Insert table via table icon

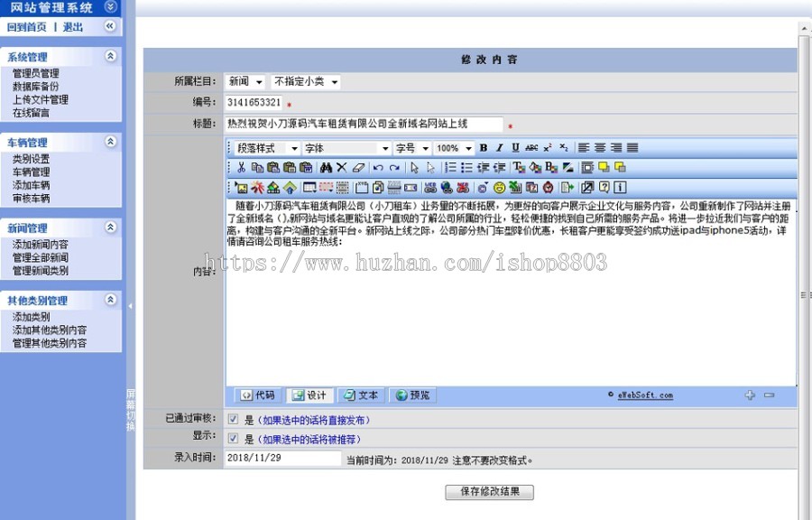coord(309,187)
